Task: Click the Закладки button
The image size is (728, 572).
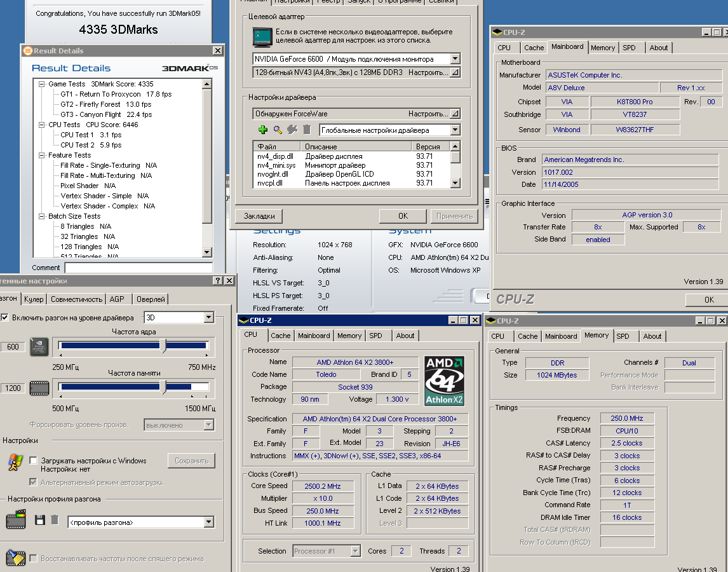Action: [259, 216]
